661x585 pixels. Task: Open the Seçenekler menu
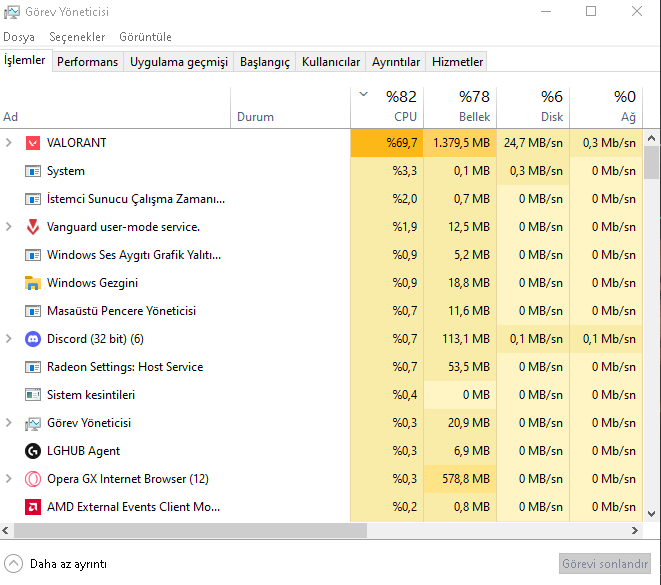tap(77, 37)
